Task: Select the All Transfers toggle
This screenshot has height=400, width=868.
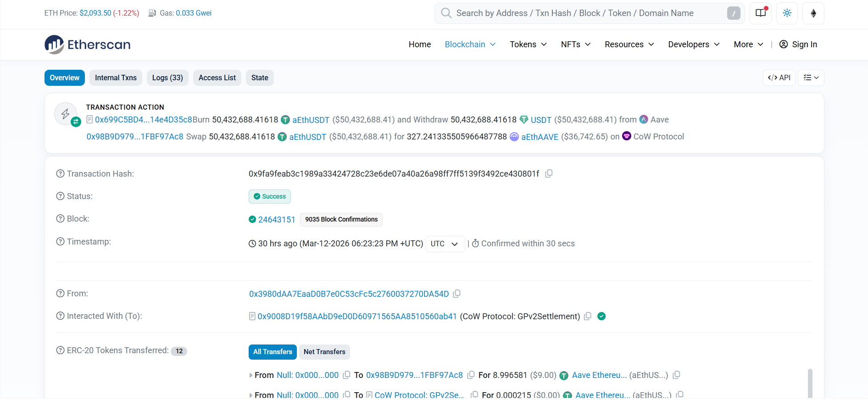Action: [273, 352]
